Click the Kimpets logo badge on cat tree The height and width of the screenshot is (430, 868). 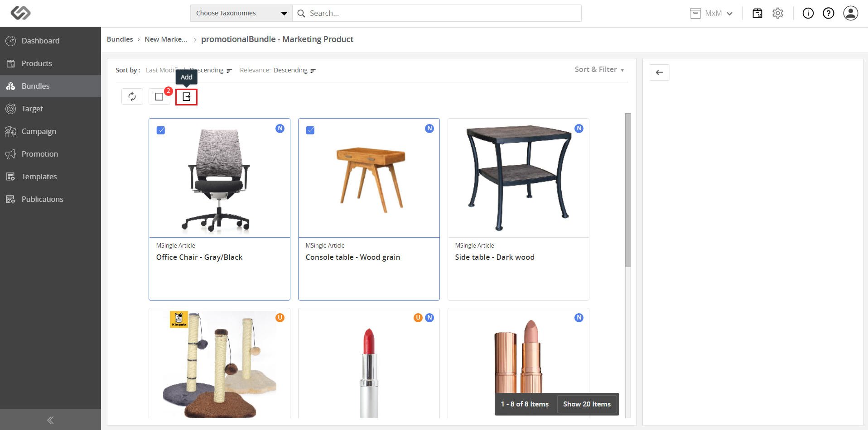pos(178,319)
